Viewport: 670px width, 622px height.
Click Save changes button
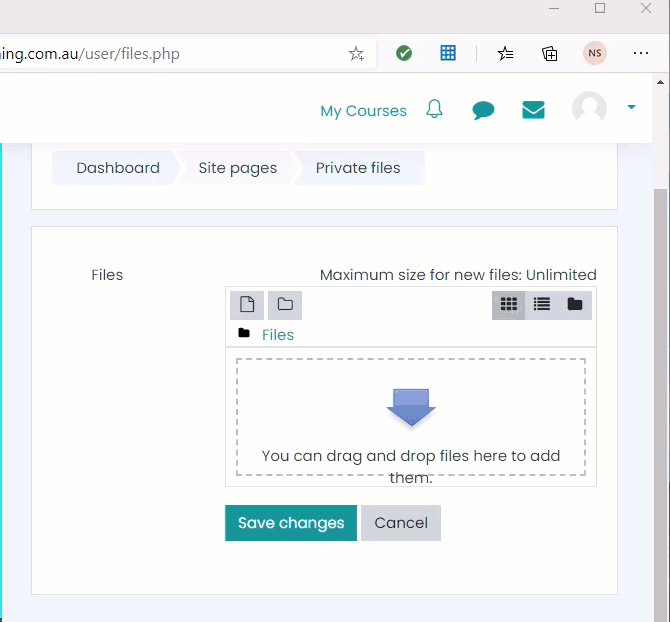(291, 523)
